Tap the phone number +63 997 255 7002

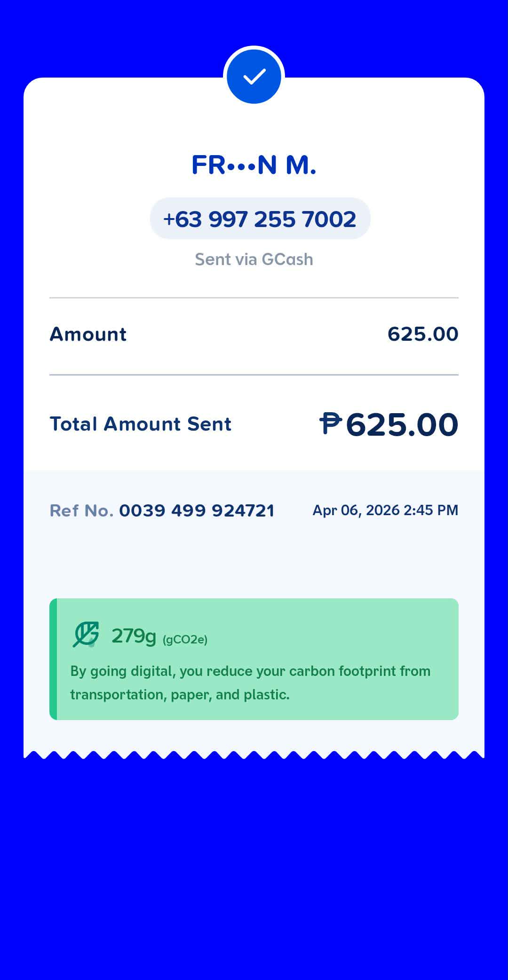coord(260,219)
